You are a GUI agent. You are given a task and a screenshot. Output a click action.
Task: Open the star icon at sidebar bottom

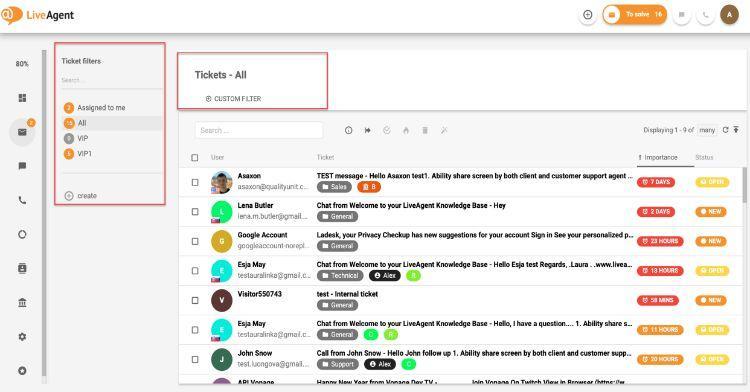coord(22,370)
